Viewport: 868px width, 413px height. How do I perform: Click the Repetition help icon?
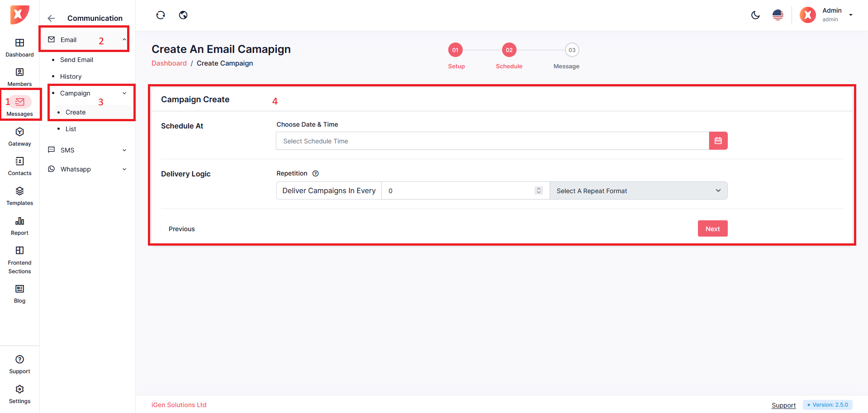coord(316,173)
